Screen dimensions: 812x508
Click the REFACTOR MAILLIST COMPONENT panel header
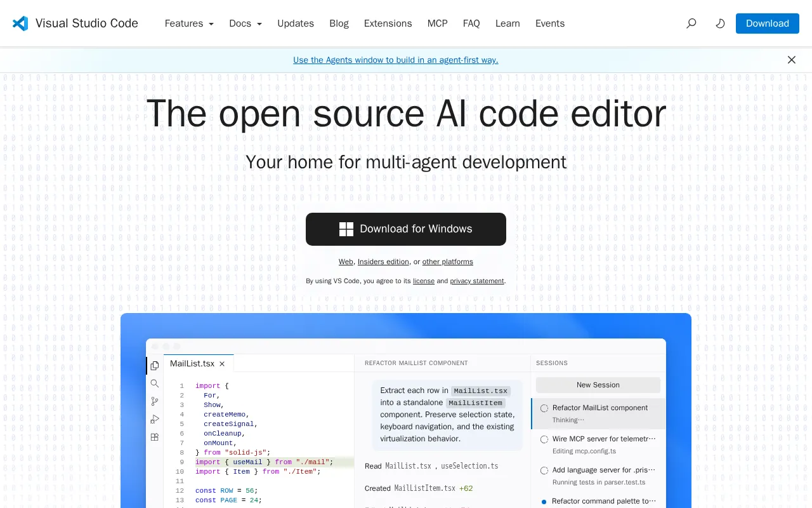(x=416, y=363)
